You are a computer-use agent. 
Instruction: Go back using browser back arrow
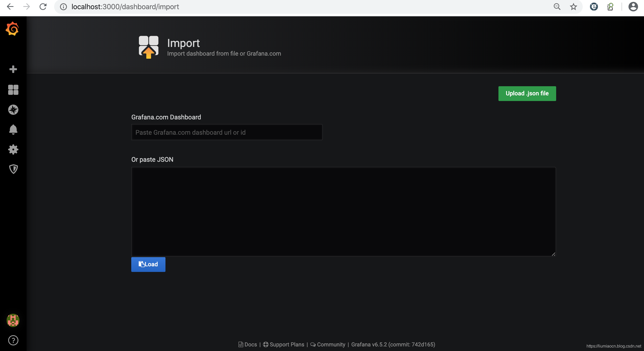point(10,7)
